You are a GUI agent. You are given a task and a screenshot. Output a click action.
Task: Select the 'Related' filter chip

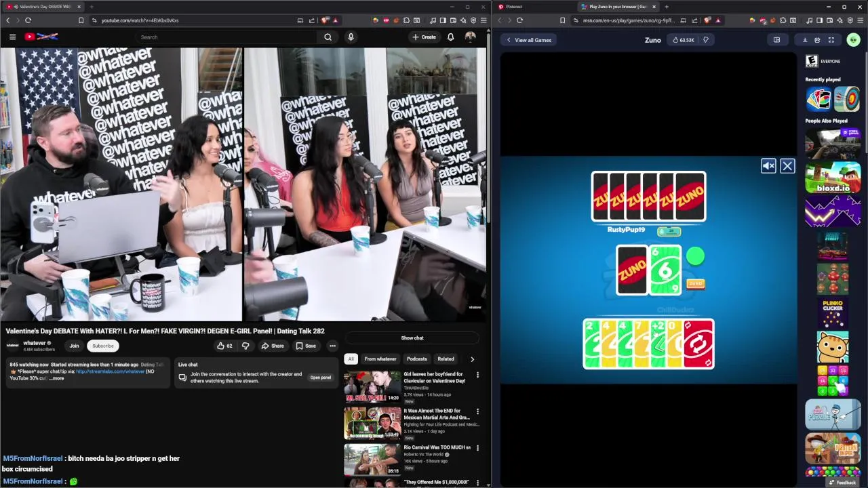(446, 359)
